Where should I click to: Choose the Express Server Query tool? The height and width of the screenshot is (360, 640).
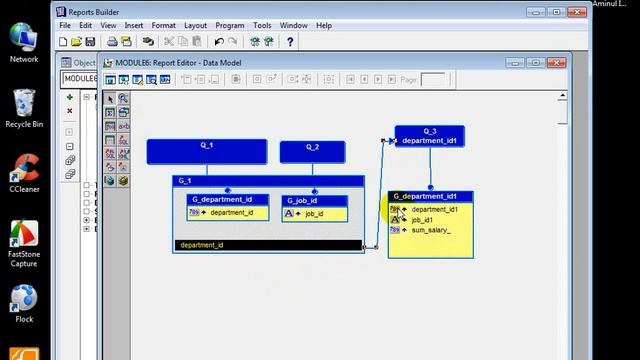pos(110,180)
